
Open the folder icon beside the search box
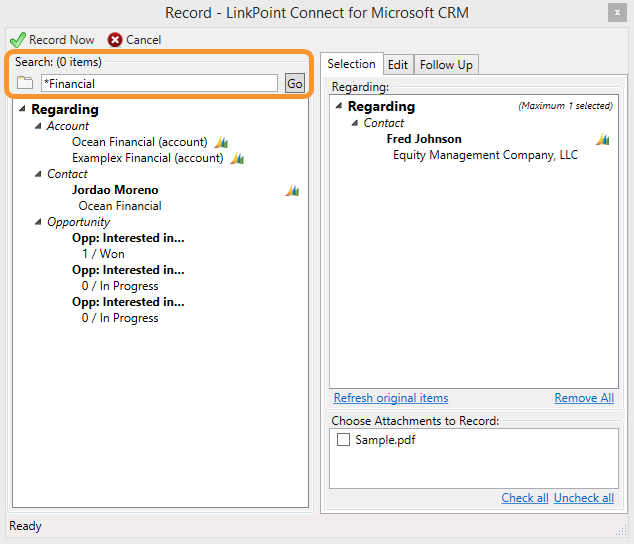point(25,83)
